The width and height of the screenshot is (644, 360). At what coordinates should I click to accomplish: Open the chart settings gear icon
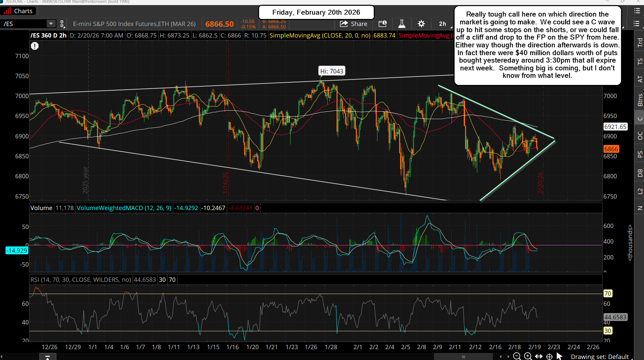[421, 24]
